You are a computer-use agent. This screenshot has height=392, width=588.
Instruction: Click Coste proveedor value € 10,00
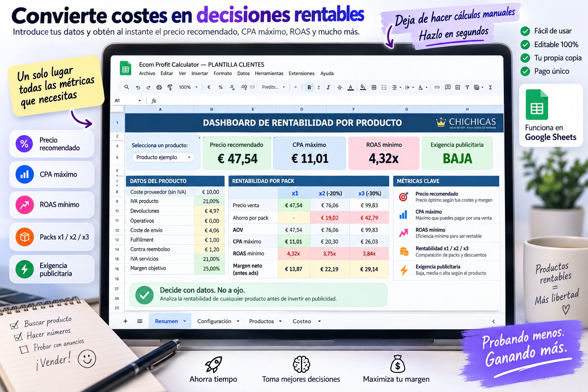(209, 192)
